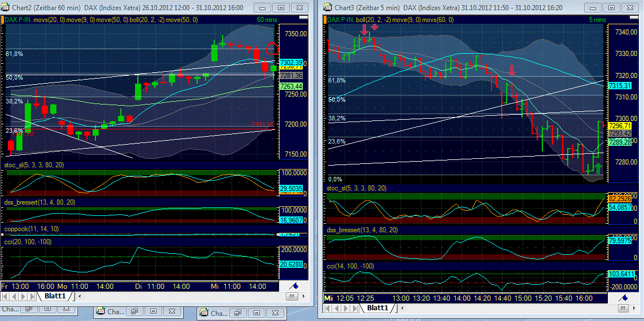Click the 79,5975 dss_bressert value tag
Image resolution: width=644 pixels, height=321 pixels.
tap(619, 240)
